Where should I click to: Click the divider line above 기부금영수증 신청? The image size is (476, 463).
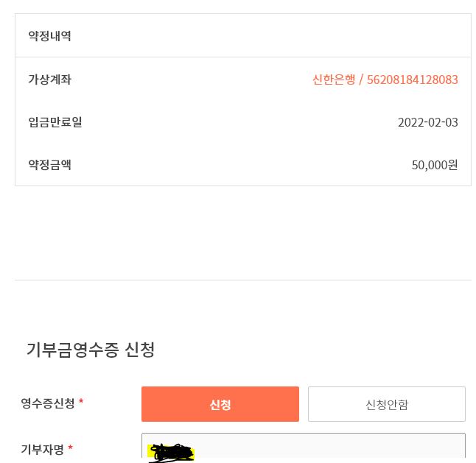click(x=242, y=280)
